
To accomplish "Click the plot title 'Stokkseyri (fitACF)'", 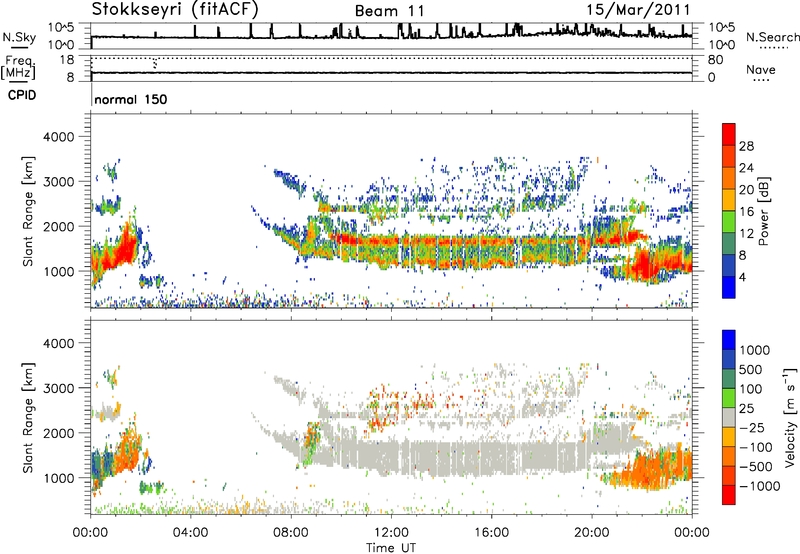I will click(175, 9).
